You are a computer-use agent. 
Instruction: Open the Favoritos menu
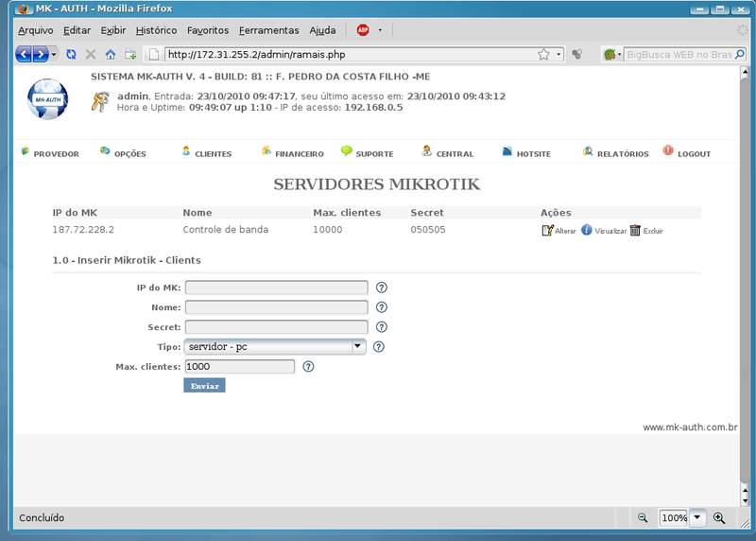click(208, 30)
